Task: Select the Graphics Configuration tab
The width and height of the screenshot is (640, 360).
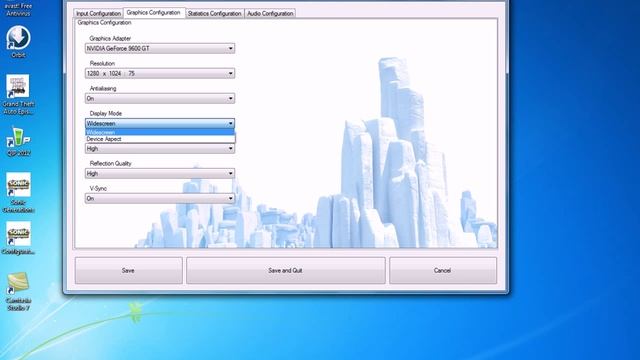Action: 153,13
